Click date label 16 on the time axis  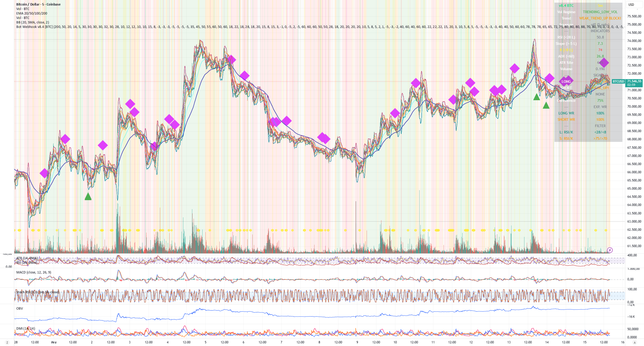click(x=623, y=342)
